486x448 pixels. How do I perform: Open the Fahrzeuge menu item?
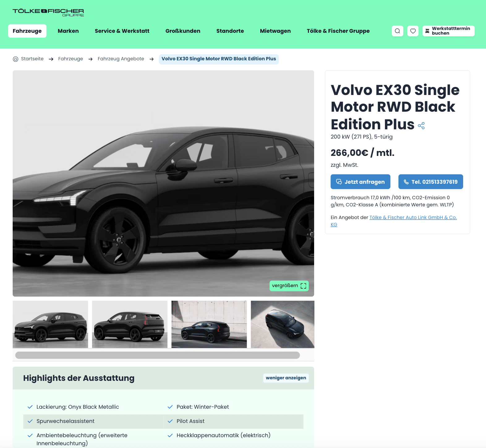27,31
